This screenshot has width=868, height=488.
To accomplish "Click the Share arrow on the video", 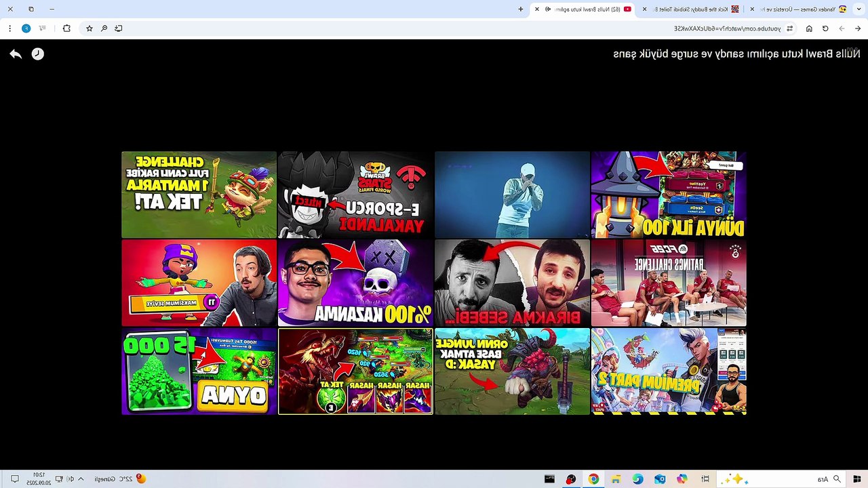I will point(16,54).
